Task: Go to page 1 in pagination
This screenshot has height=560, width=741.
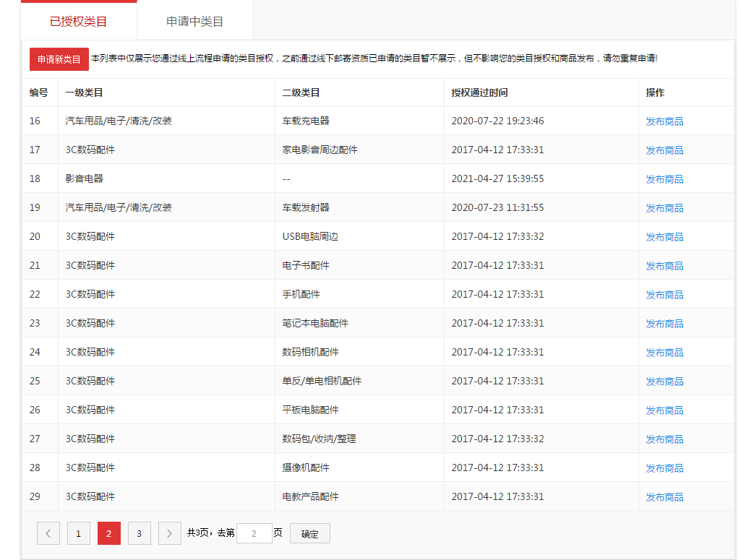Action: pos(78,533)
